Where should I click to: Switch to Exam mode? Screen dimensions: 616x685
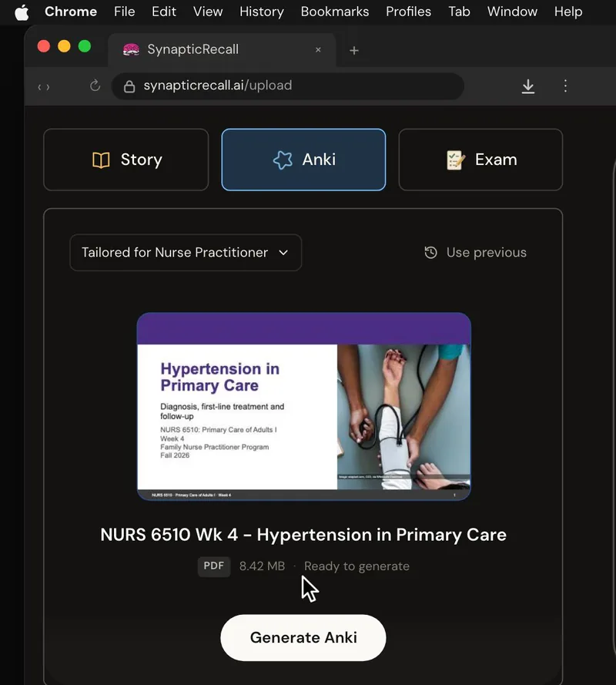click(x=480, y=160)
